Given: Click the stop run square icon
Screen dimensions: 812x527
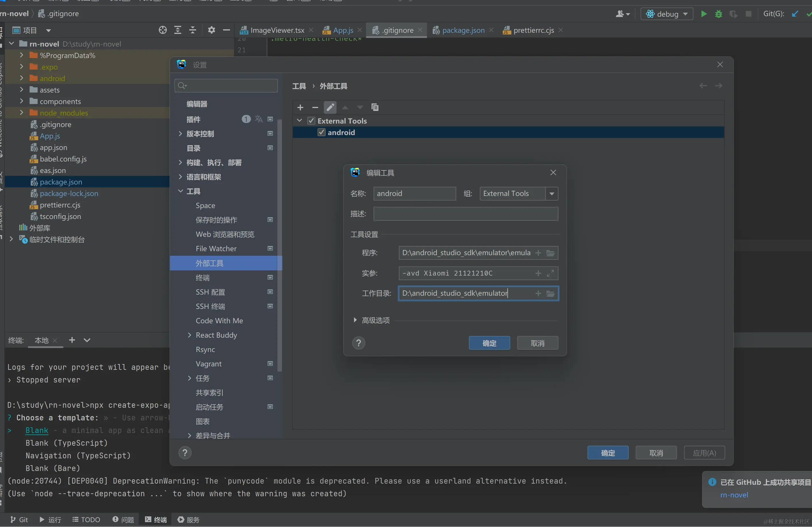Looking at the screenshot, I should (x=748, y=14).
